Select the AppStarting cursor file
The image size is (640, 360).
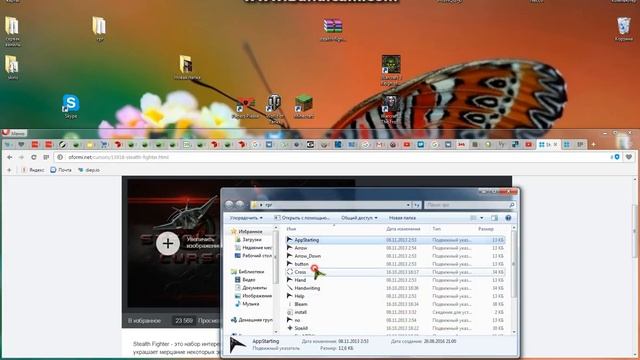coord(395,240)
